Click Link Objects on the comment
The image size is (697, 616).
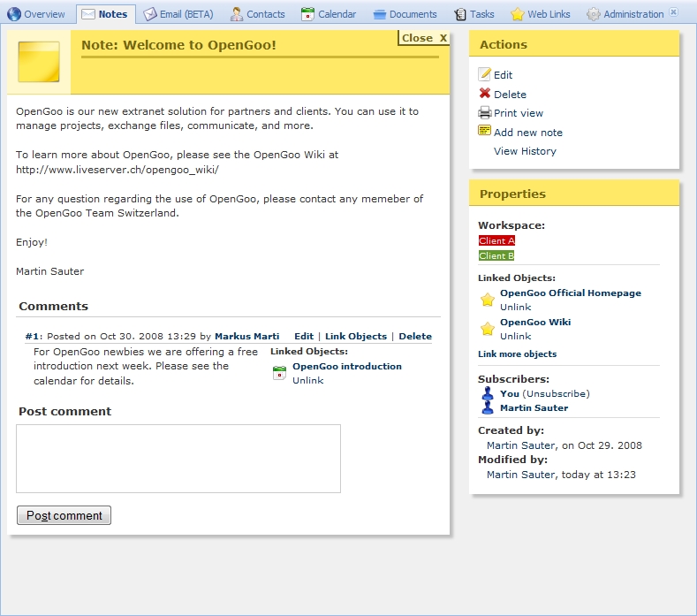[x=356, y=336]
